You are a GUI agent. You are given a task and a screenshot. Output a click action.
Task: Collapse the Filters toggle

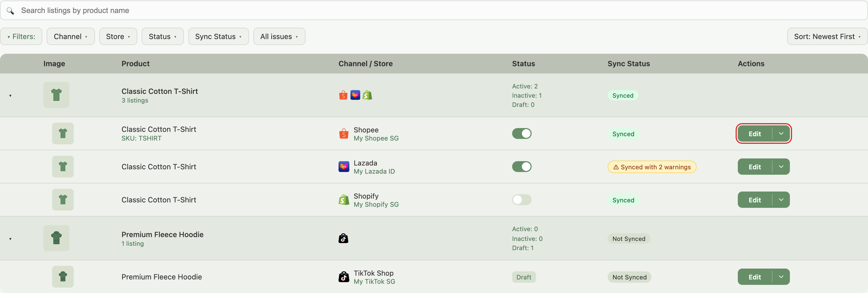[x=21, y=36]
